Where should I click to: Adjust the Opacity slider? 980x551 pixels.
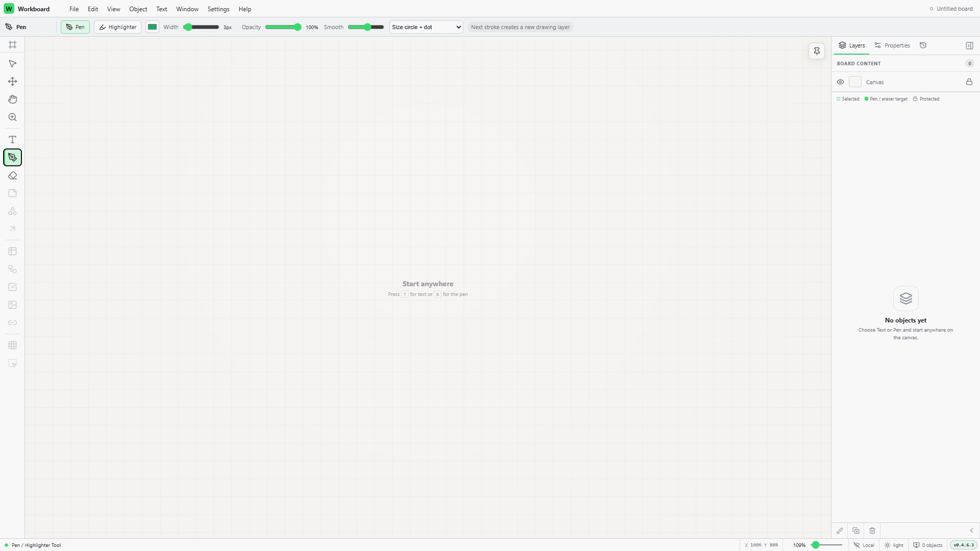click(283, 27)
